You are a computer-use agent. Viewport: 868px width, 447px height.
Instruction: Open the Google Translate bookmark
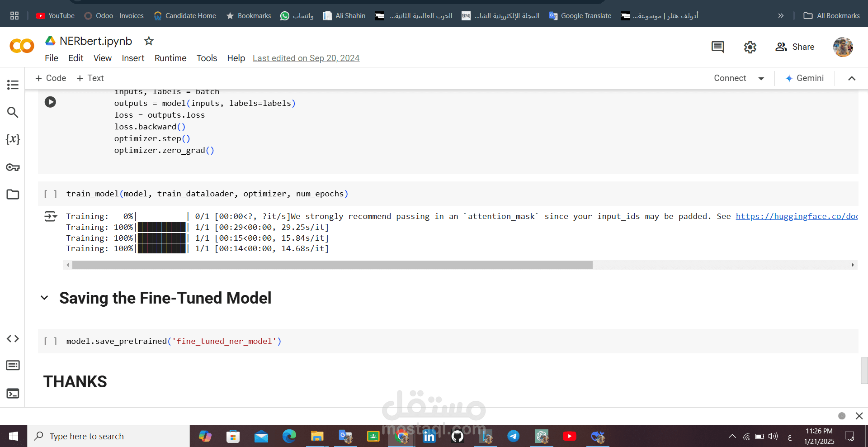tap(580, 16)
